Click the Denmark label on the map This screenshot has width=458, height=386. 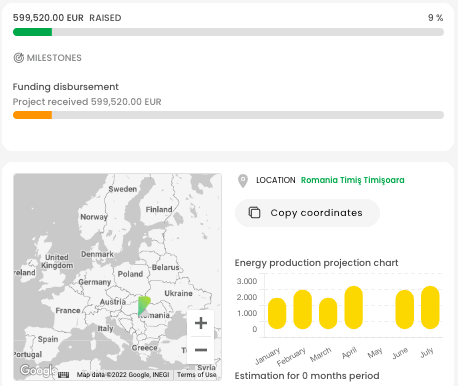click(x=97, y=254)
